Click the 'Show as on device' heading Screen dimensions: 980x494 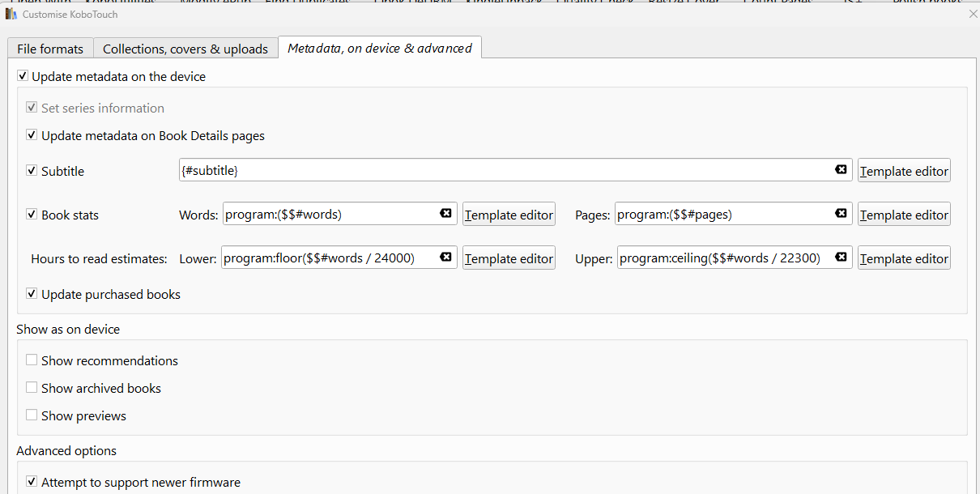tap(68, 329)
